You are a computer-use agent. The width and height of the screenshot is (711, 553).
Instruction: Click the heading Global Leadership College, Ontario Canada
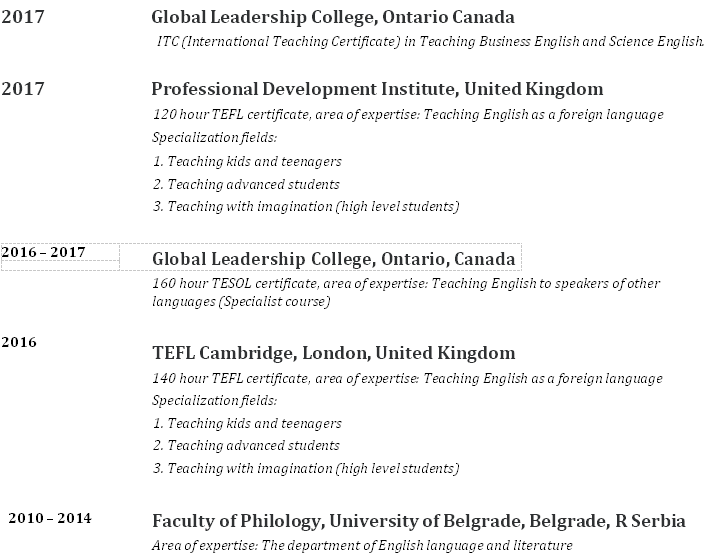coord(333,18)
